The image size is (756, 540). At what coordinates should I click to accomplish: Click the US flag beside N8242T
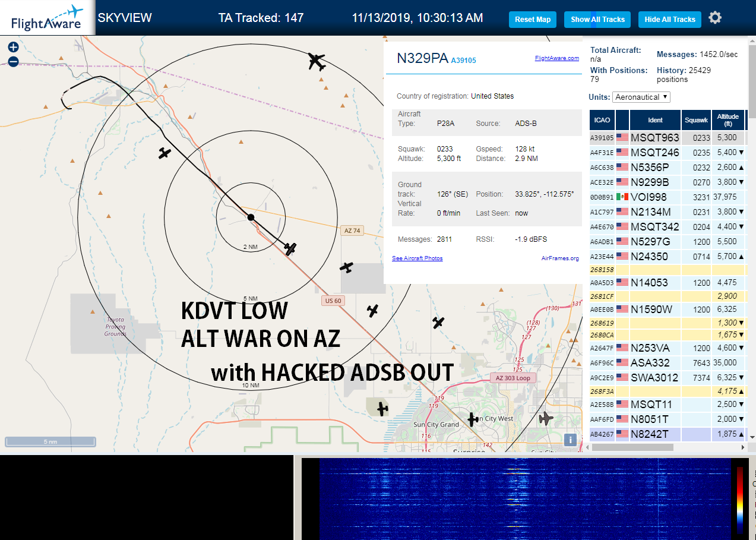pos(622,434)
